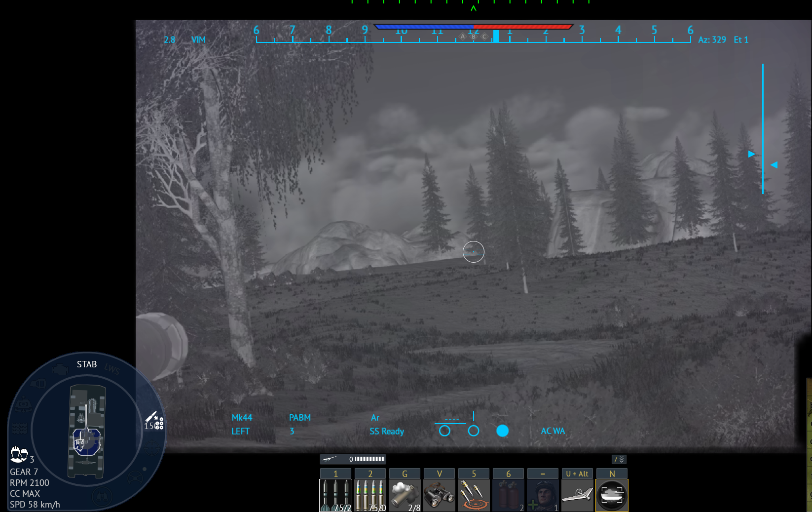
Task: Toggle the dimmed LWS warning indicator
Action: pyautogui.click(x=112, y=369)
